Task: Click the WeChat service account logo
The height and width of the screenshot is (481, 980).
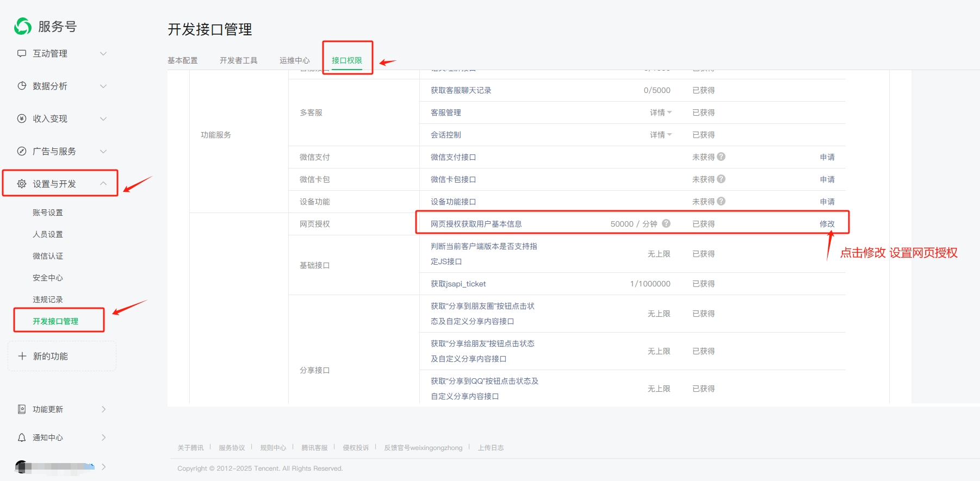Action: coord(23,26)
